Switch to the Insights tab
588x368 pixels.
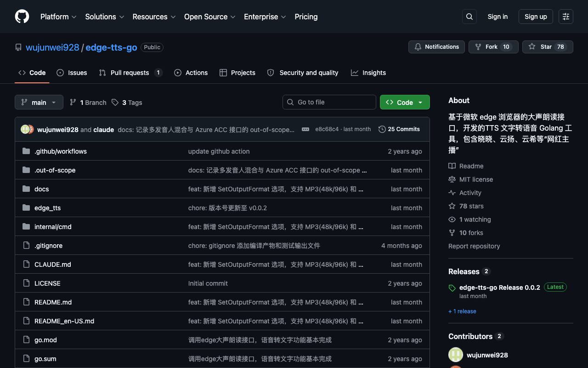tap(368, 73)
